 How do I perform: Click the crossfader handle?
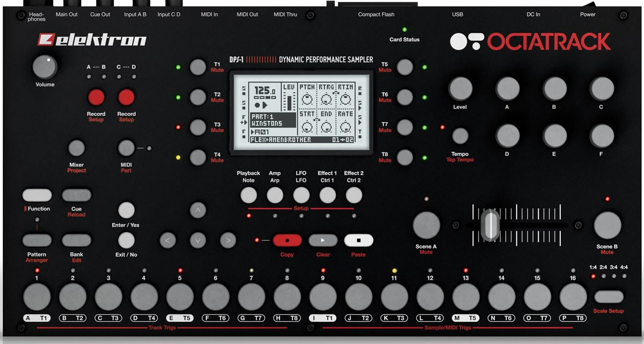point(490,225)
